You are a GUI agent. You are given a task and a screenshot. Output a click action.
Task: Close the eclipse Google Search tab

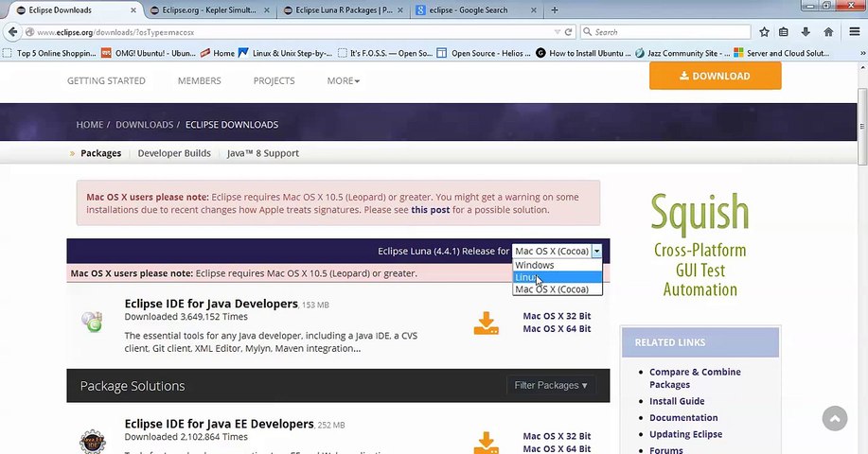[x=534, y=10]
